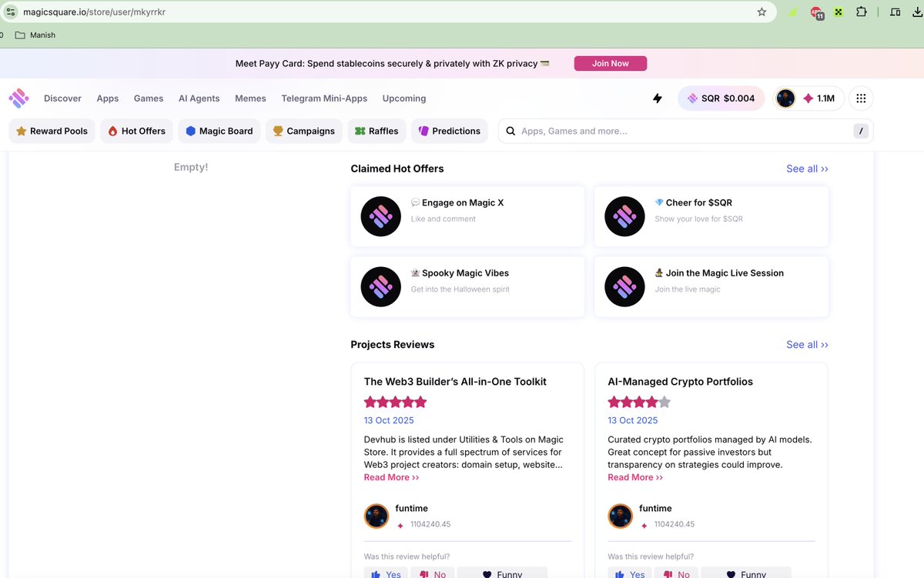Open the browser Extensions puzzle icon
This screenshot has height=578, width=924.
pyautogui.click(x=862, y=12)
